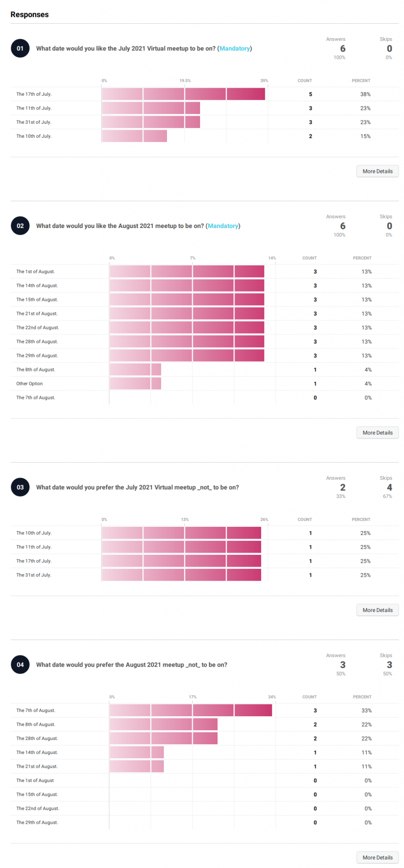Select the bar for 'The 17th of July'
This screenshot has width=404, height=868.
(182, 94)
